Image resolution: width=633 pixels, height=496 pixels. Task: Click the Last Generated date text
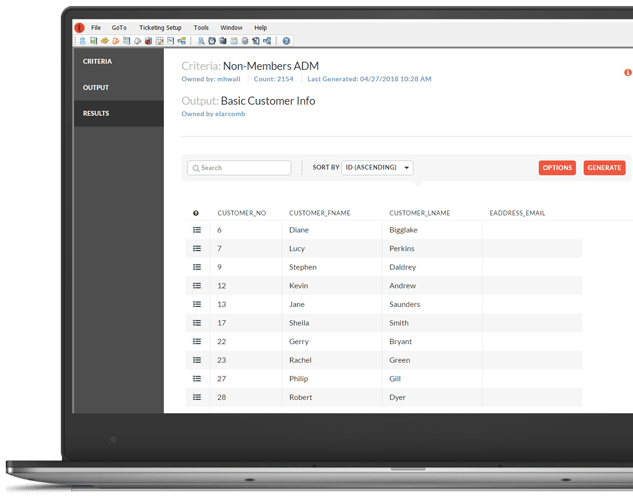coord(369,79)
